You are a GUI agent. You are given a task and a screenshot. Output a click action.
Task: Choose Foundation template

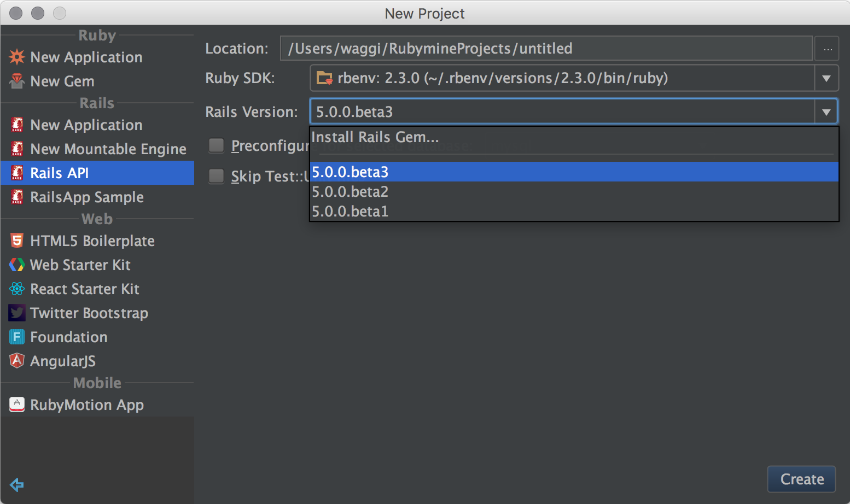[x=97, y=337]
